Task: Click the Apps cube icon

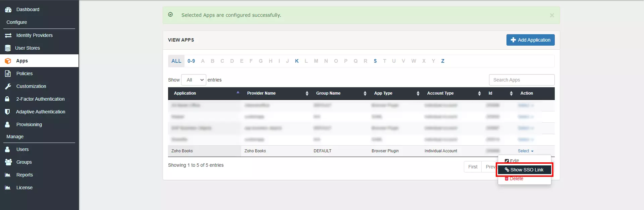Action: tap(8, 61)
